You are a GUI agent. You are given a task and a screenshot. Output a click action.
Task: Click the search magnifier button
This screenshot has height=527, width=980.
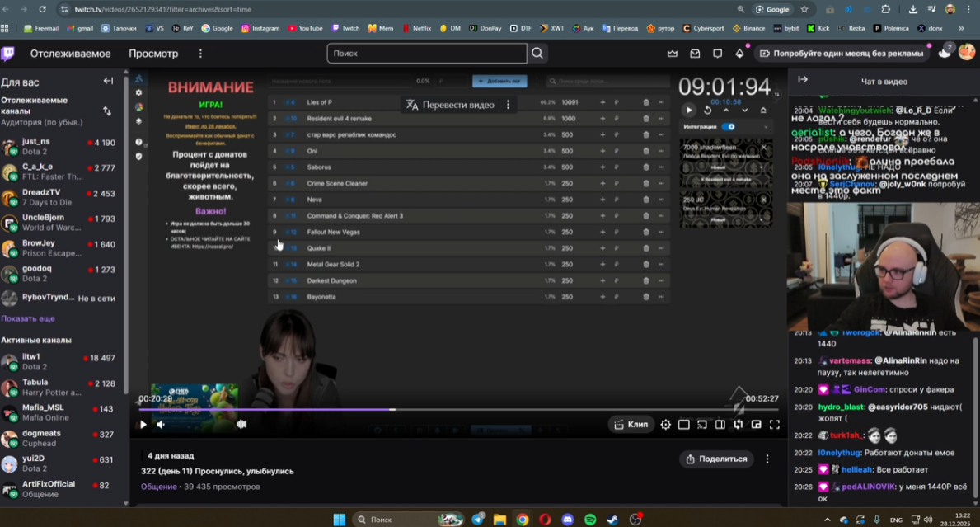pos(537,54)
